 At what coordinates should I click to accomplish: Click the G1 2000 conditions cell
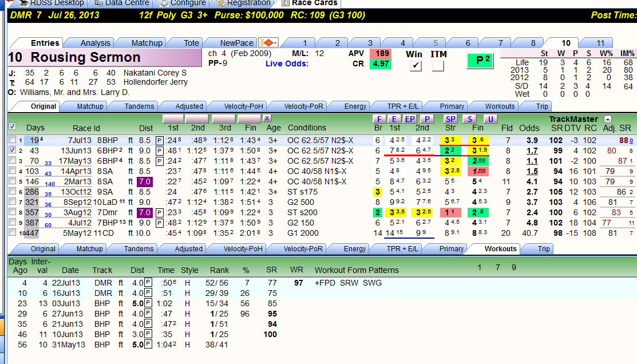pyautogui.click(x=303, y=233)
